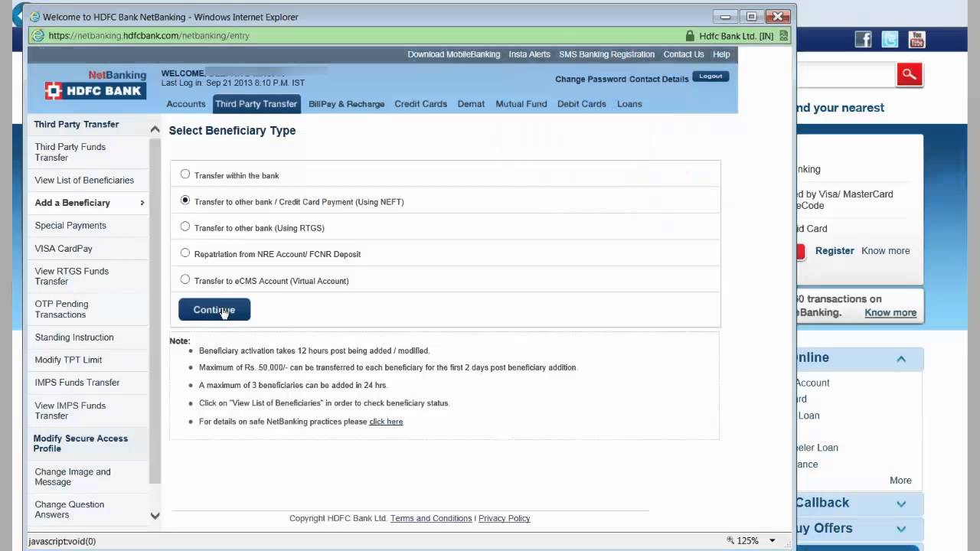Image resolution: width=980 pixels, height=551 pixels.
Task: Select Transfer to other bank using RTGS
Action: click(x=185, y=227)
